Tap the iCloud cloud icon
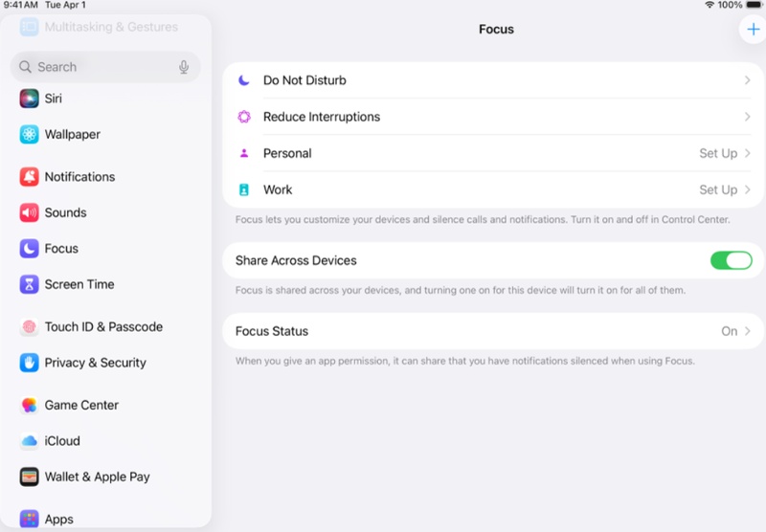 pyautogui.click(x=30, y=441)
